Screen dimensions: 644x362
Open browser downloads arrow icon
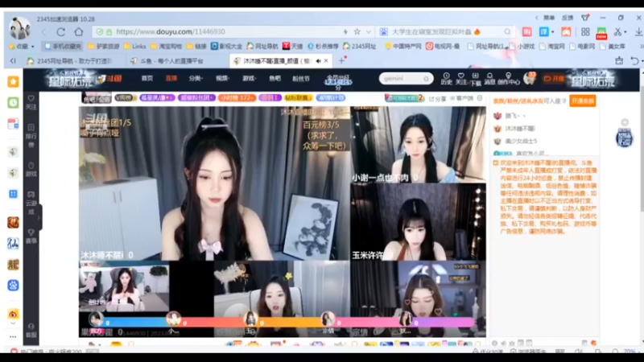pyautogui.click(x=638, y=31)
